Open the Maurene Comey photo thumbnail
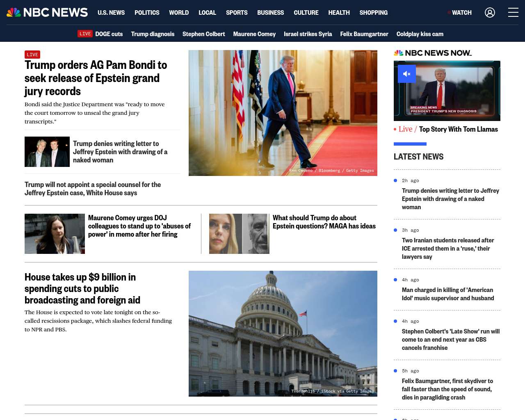The height and width of the screenshot is (420, 525). [55, 234]
